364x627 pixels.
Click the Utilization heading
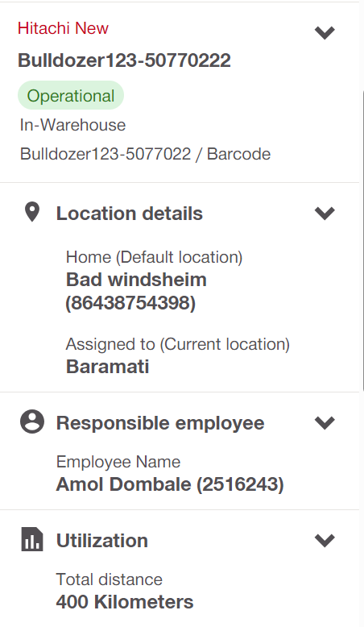tap(102, 541)
